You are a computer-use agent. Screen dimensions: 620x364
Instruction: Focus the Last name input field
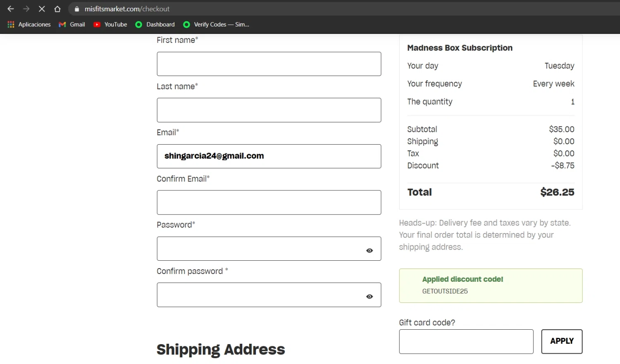pos(269,110)
